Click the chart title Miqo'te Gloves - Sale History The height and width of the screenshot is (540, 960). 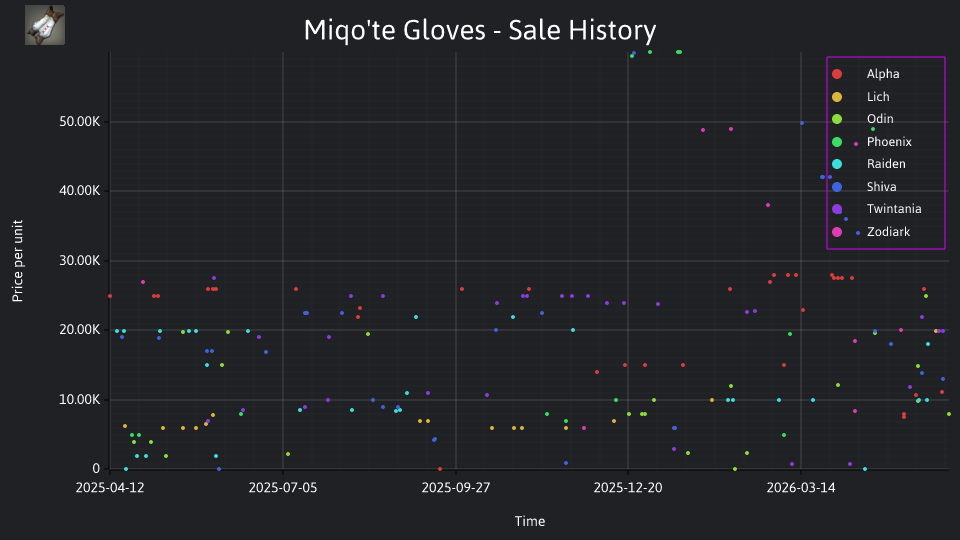480,30
